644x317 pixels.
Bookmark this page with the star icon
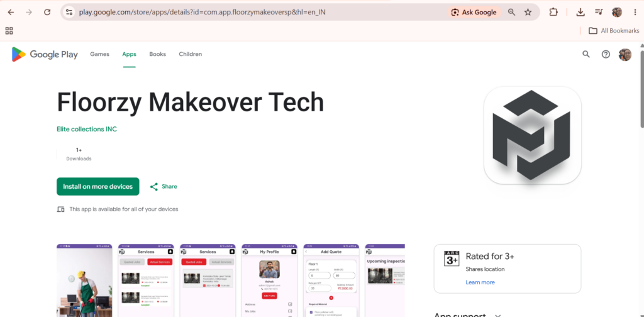point(528,13)
